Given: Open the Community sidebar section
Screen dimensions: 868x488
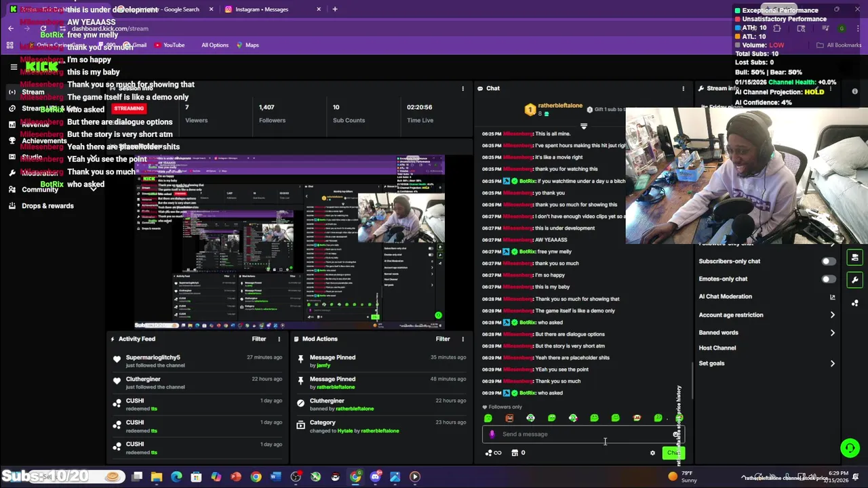Looking at the screenshot, I should pos(40,189).
